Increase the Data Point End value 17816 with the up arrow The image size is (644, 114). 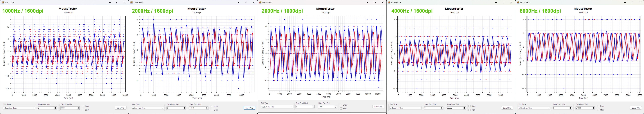(x=207, y=107)
